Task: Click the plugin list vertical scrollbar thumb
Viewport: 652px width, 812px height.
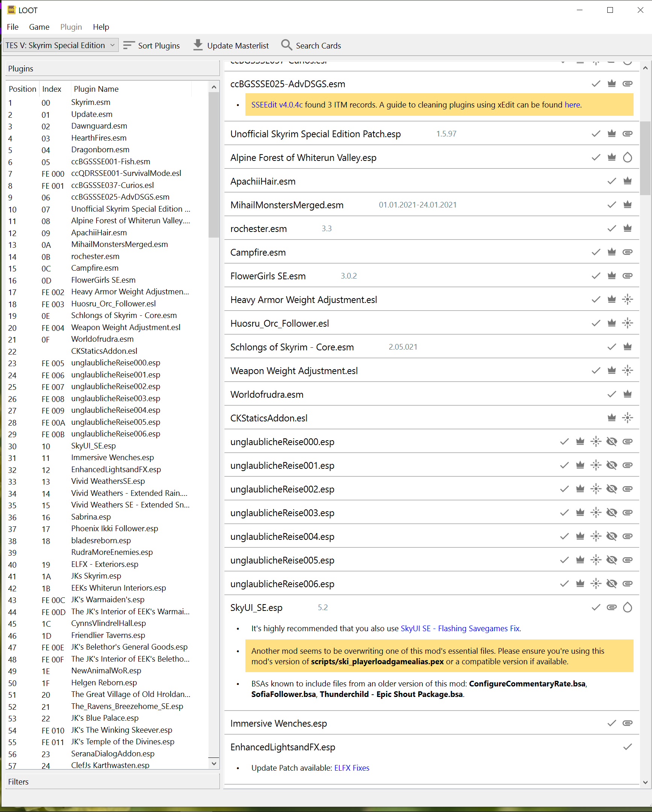Action: (x=214, y=166)
